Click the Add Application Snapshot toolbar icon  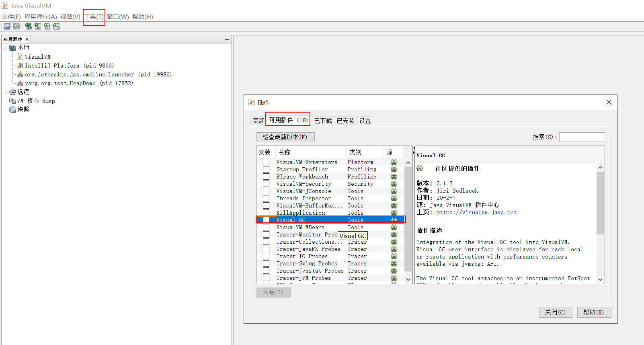56,27
